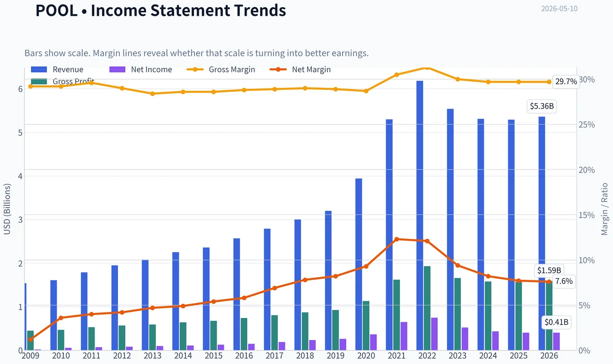
Task: Select the 2020 revenue bar
Action: coord(359,264)
